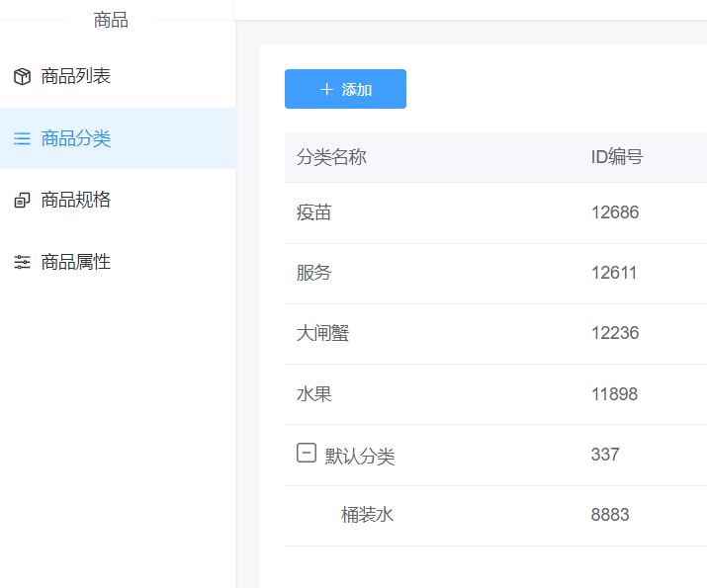Click ID value 12686 in table
The image size is (707, 588).
pyautogui.click(x=615, y=212)
